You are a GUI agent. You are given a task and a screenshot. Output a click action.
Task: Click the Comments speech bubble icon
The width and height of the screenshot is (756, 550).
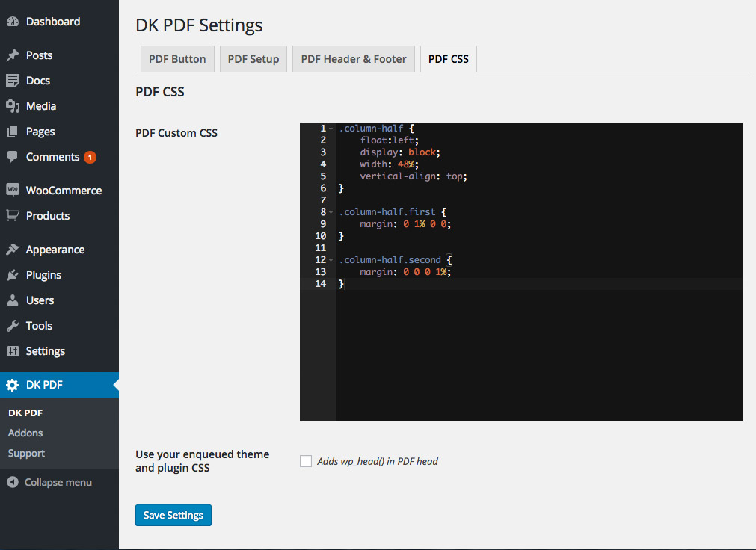pos(12,157)
